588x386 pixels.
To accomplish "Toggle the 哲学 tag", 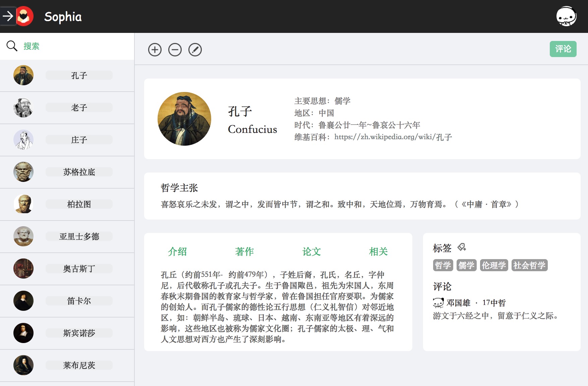I will click(x=443, y=265).
